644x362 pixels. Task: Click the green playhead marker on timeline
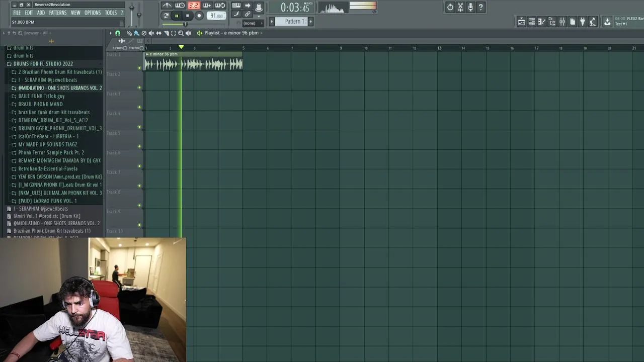[x=181, y=47]
